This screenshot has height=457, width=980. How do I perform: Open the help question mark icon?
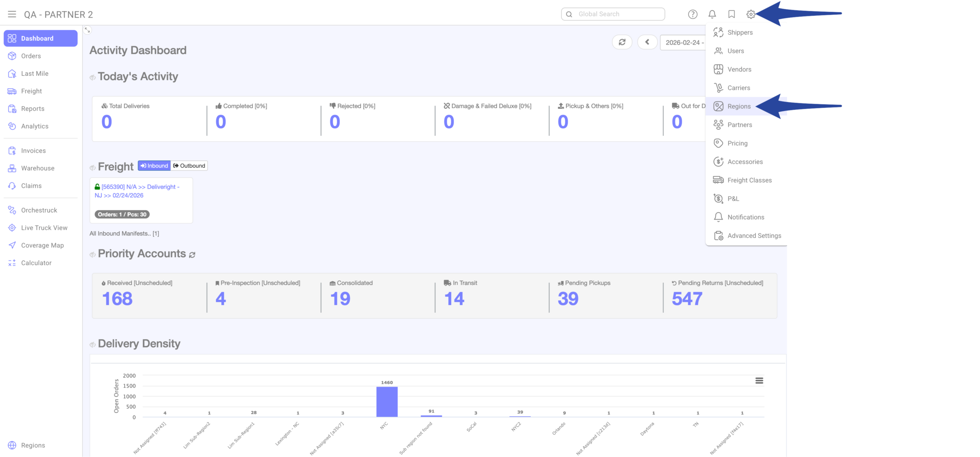[x=692, y=14]
